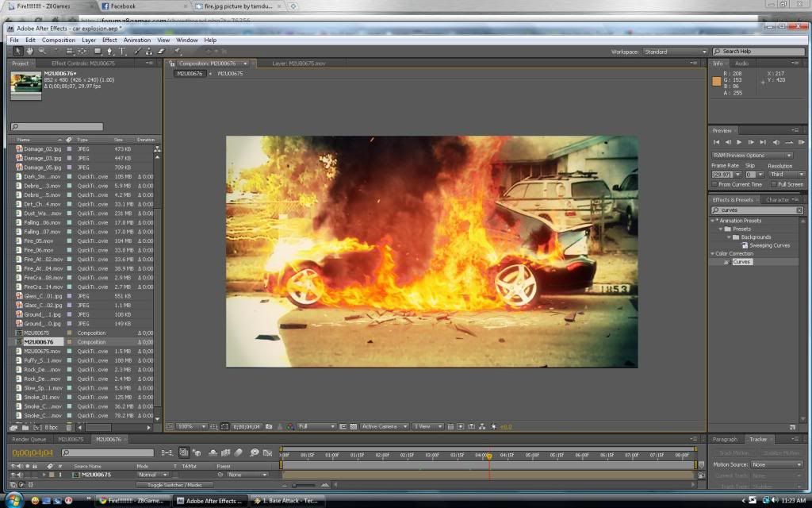Select the Hand tool
Image resolution: width=812 pixels, height=508 pixels.
30,51
